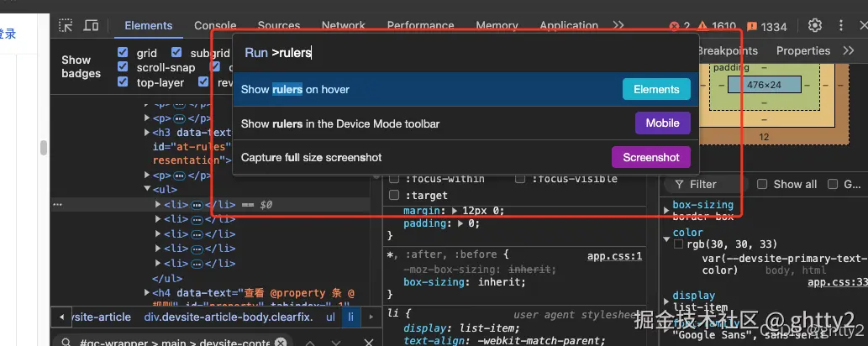Click the rgb(30, 30, 33) color swatch
The width and height of the screenshot is (868, 346).
point(679,244)
